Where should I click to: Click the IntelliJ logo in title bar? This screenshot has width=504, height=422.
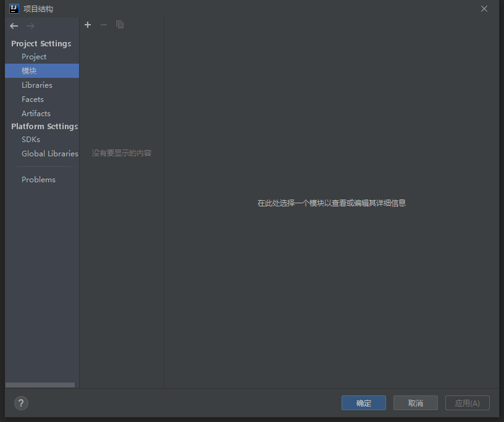pos(14,9)
